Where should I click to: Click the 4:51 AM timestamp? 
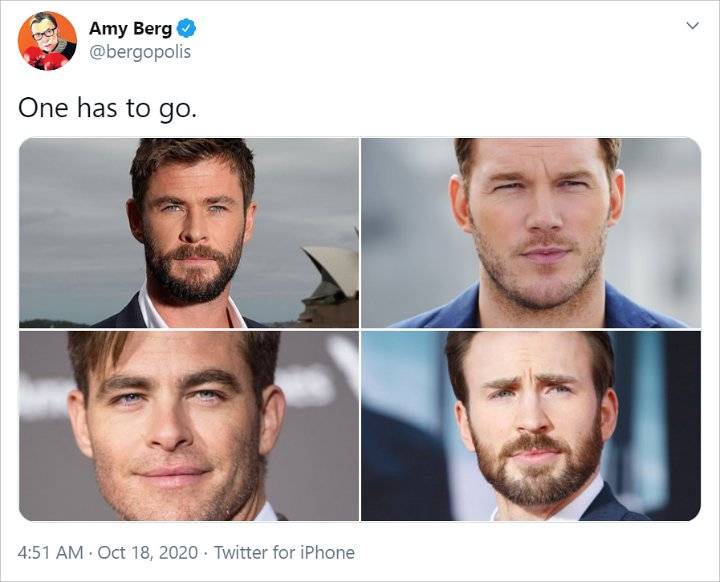[51, 552]
